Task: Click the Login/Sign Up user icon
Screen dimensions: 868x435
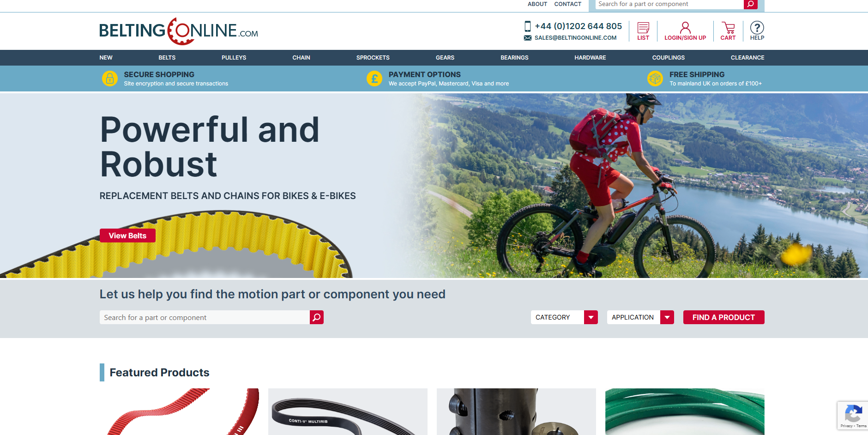Action: [685, 28]
